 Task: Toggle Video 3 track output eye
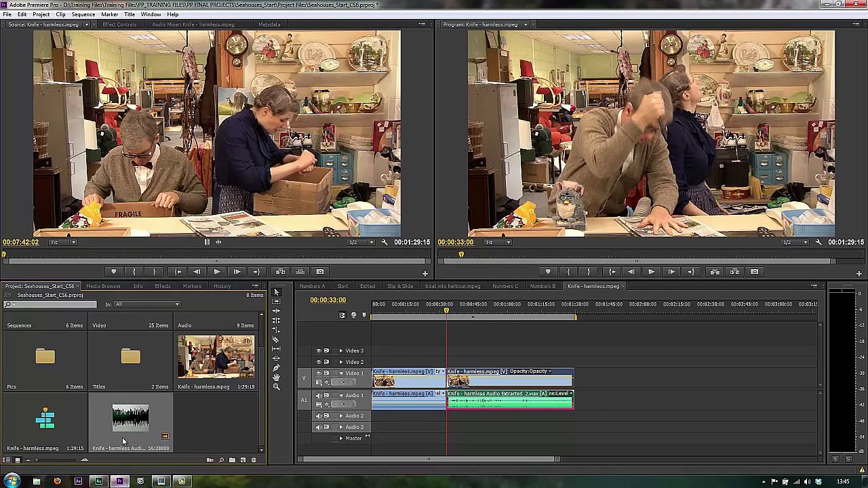tap(318, 350)
